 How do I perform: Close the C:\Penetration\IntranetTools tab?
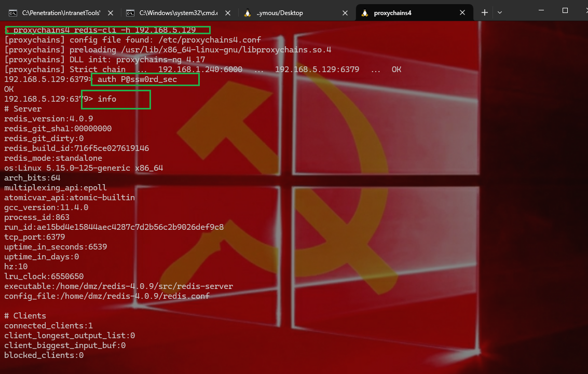[111, 13]
